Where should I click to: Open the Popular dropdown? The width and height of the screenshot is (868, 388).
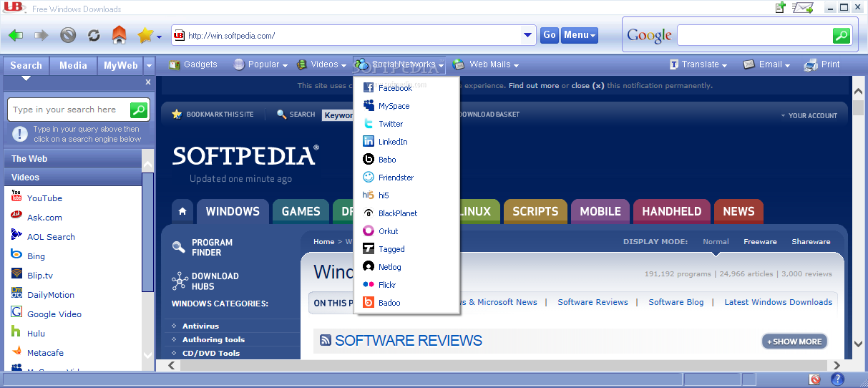tap(260, 64)
